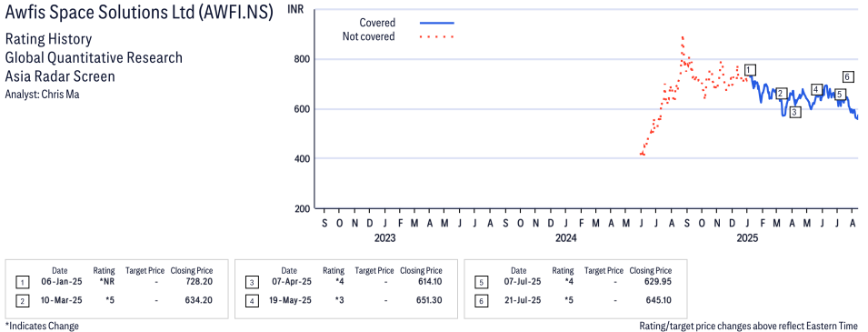Click chart marker 5 near July
This screenshot has height=332, width=868.
[840, 95]
